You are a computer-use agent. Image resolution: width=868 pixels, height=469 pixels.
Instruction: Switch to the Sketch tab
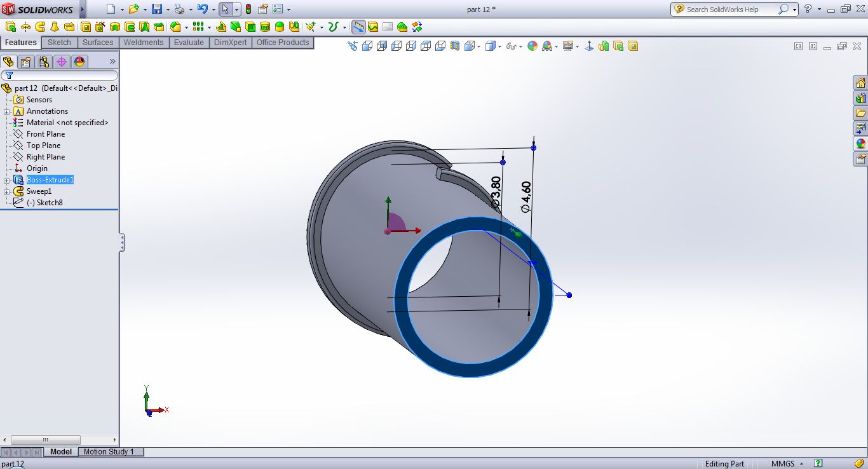pyautogui.click(x=60, y=43)
